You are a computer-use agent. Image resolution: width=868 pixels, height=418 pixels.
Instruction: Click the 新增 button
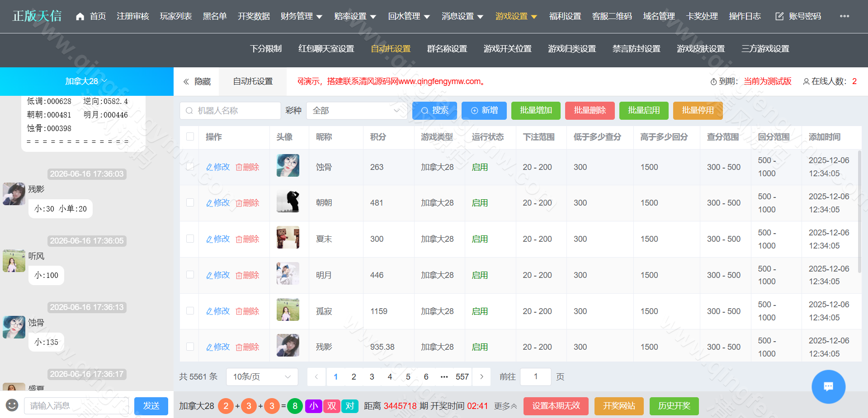(484, 111)
